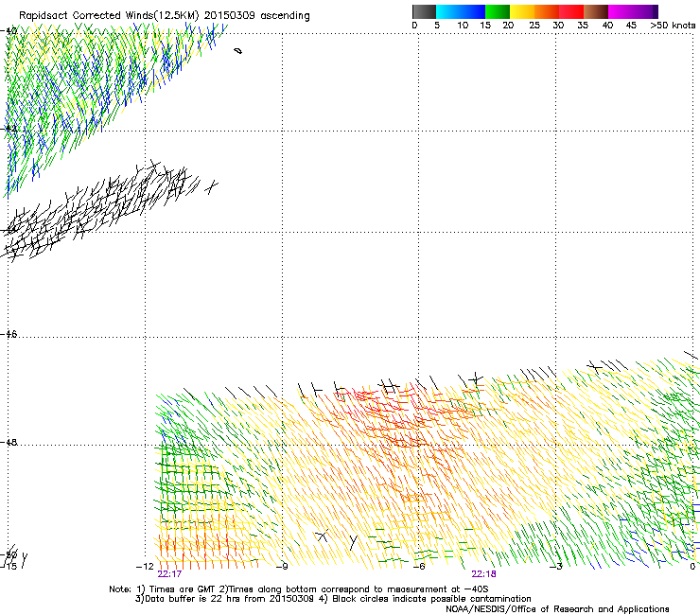This screenshot has width=700, height=615.
Task: Click the '22:18' time label
Action: coord(484,574)
